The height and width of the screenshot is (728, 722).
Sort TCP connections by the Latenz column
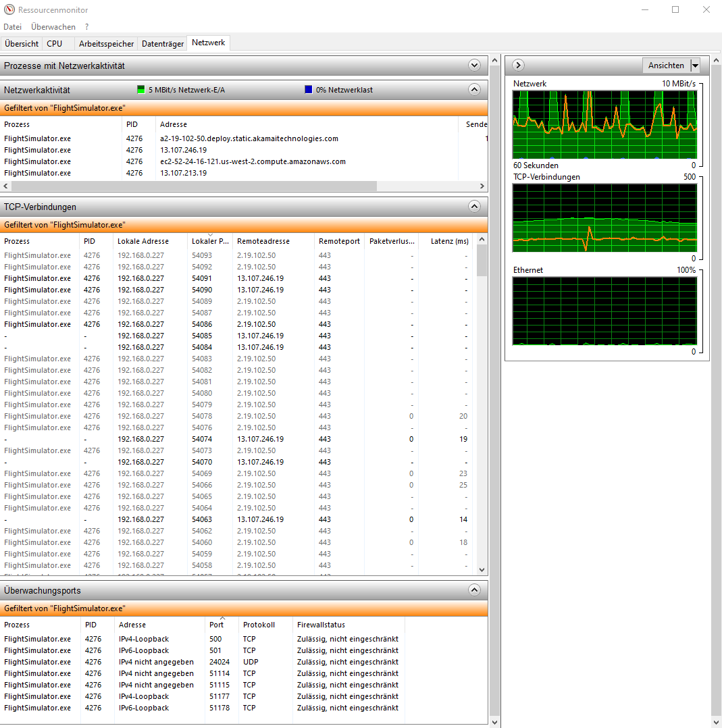450,241
